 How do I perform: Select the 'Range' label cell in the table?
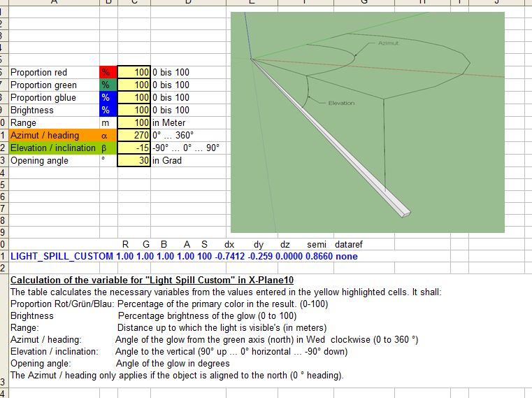tap(54, 122)
